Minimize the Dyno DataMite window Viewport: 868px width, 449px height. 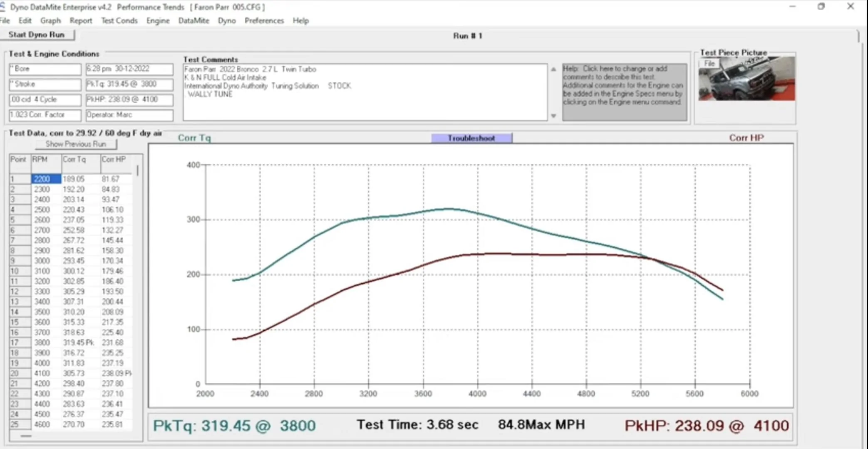(792, 6)
